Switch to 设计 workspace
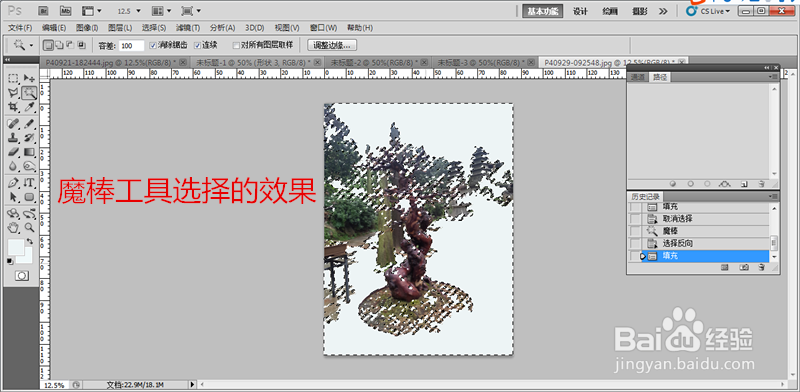The image size is (800, 392). (581, 11)
